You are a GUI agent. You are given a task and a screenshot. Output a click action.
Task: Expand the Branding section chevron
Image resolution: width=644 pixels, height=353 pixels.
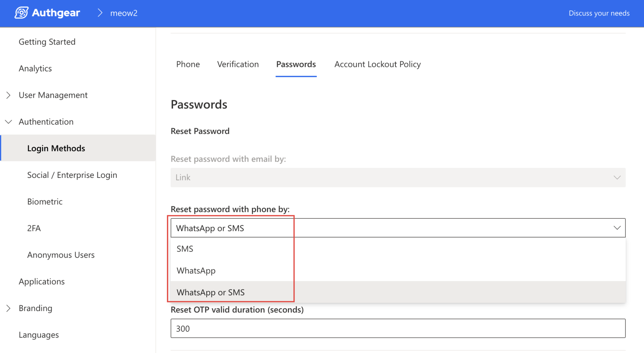pyautogui.click(x=9, y=308)
